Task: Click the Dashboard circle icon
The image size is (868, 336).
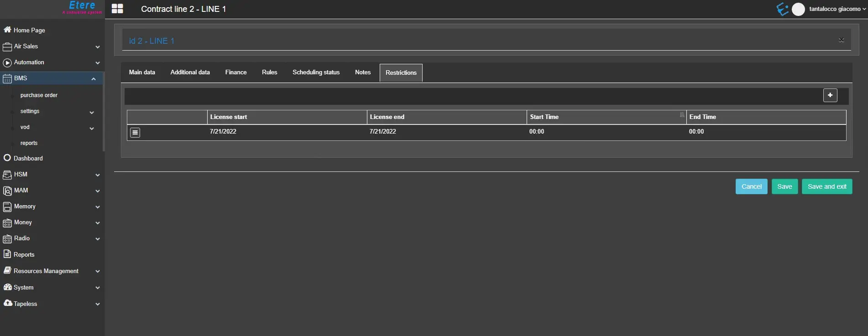Action: click(x=7, y=158)
